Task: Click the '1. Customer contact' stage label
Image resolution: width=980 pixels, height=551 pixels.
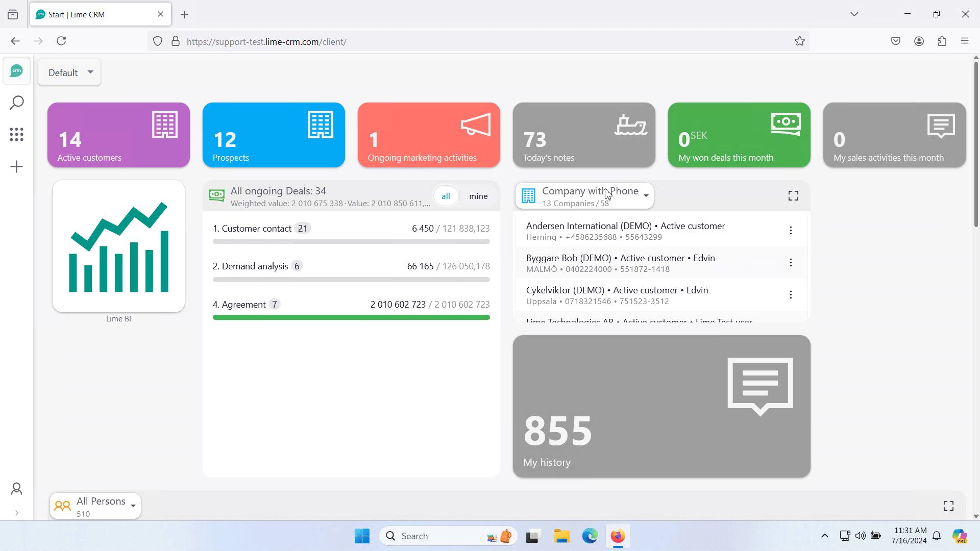Action: pos(252,229)
